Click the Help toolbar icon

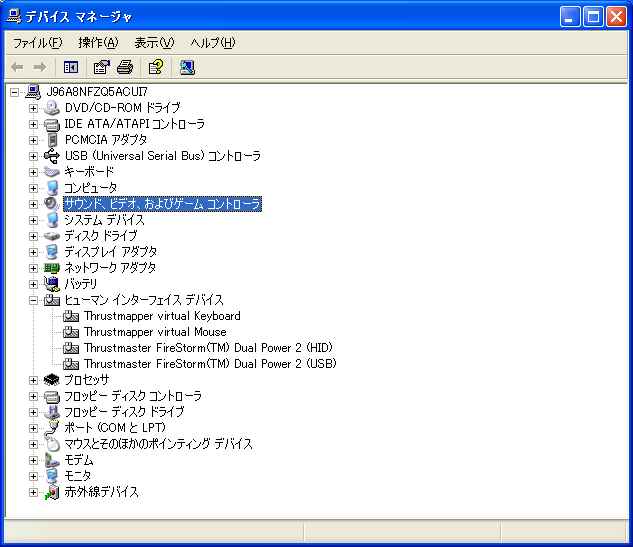click(156, 67)
